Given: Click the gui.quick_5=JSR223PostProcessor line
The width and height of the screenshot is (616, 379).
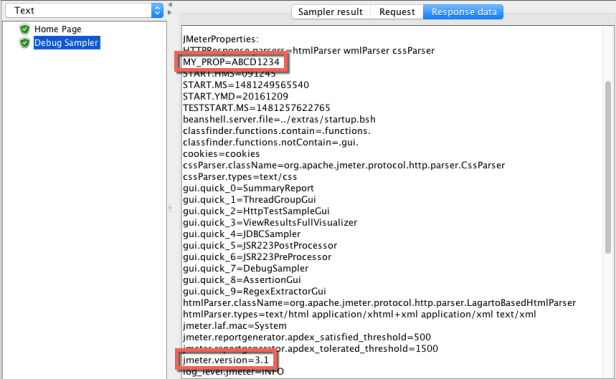Looking at the screenshot, I should tap(260, 245).
